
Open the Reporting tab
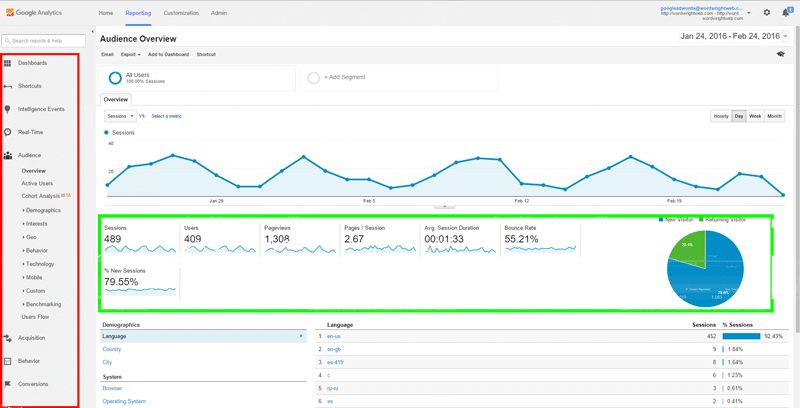(x=138, y=13)
